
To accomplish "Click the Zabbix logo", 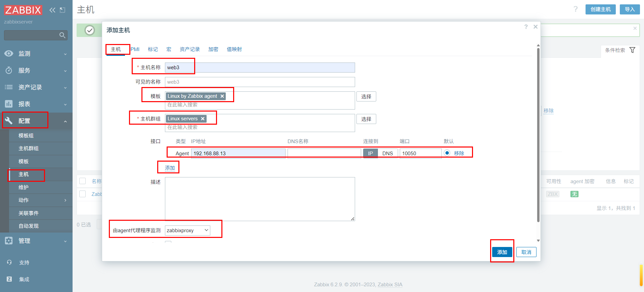I will (23, 10).
